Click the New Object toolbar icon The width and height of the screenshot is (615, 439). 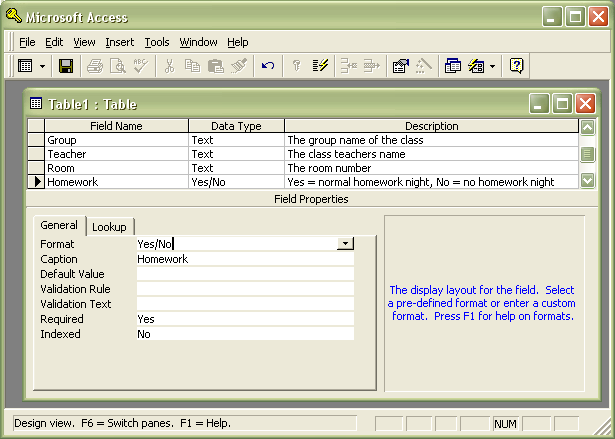pos(476,66)
